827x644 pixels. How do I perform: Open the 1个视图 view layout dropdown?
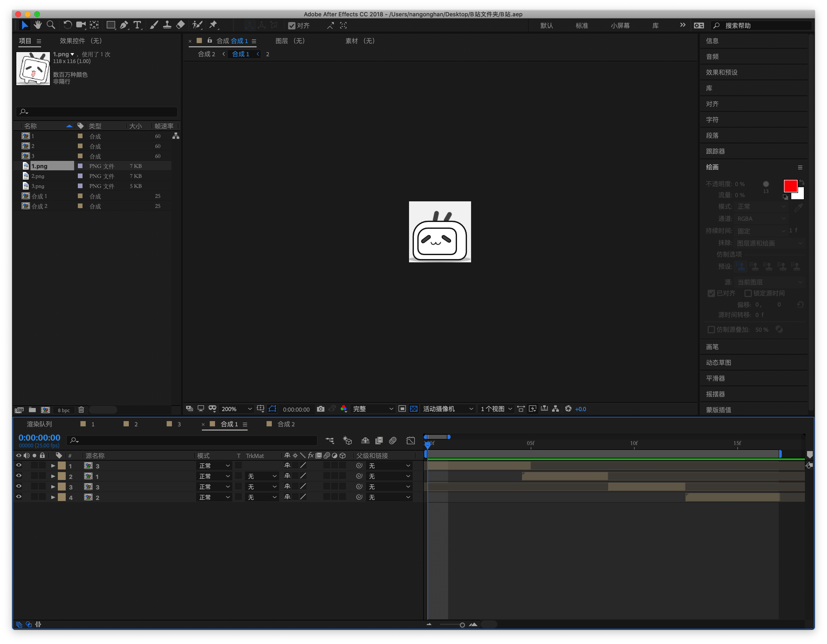tap(496, 409)
